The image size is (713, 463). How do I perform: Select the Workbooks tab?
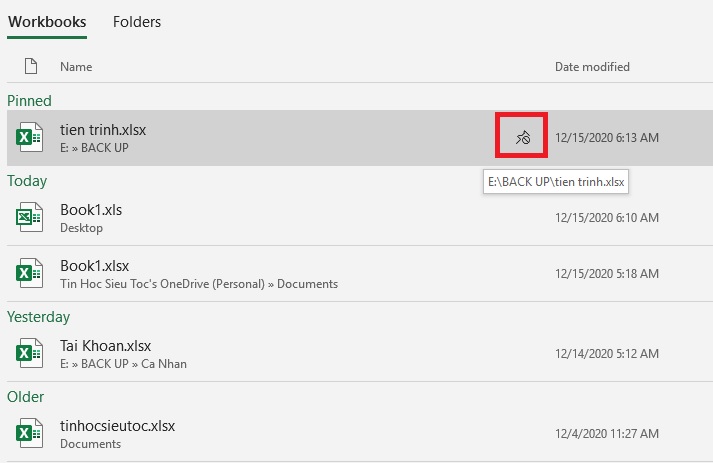tap(47, 22)
